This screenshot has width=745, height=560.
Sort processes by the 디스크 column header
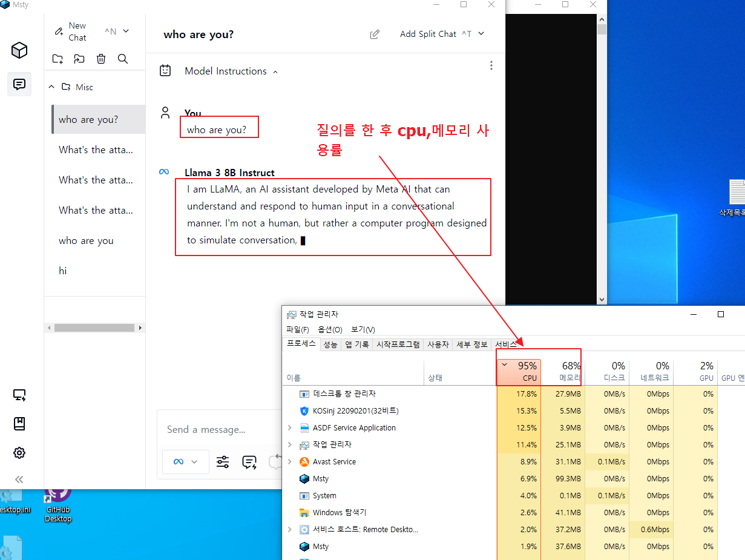click(x=607, y=372)
